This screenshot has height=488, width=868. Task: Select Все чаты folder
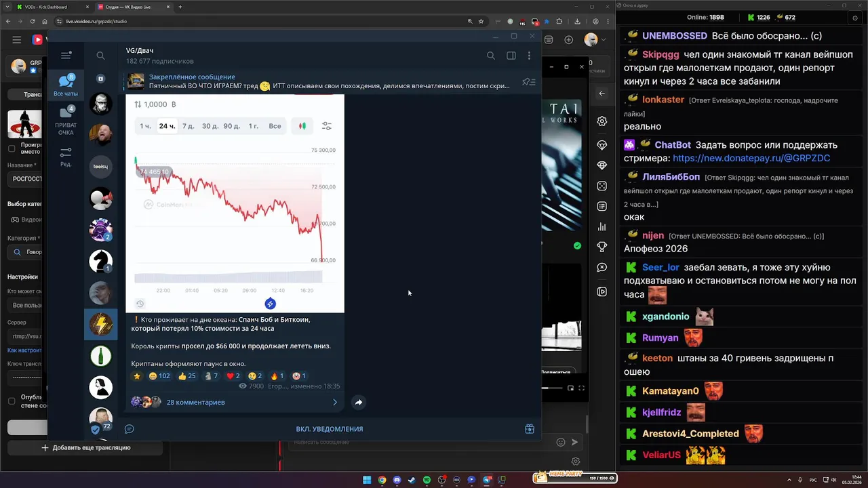tap(66, 86)
